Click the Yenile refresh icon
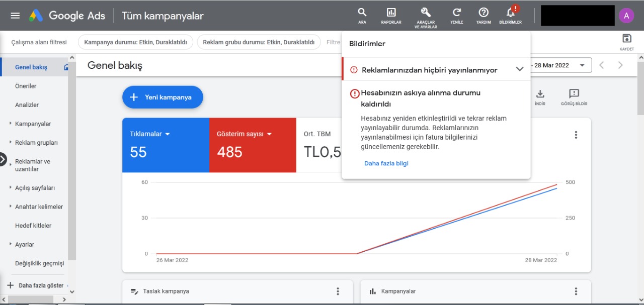Viewport: 644px width, 305px height. point(456,16)
